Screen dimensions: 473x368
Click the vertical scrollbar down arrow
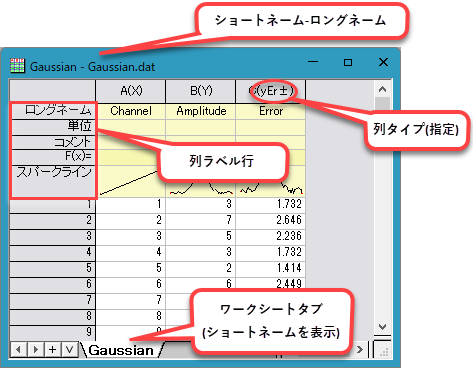pos(382,327)
